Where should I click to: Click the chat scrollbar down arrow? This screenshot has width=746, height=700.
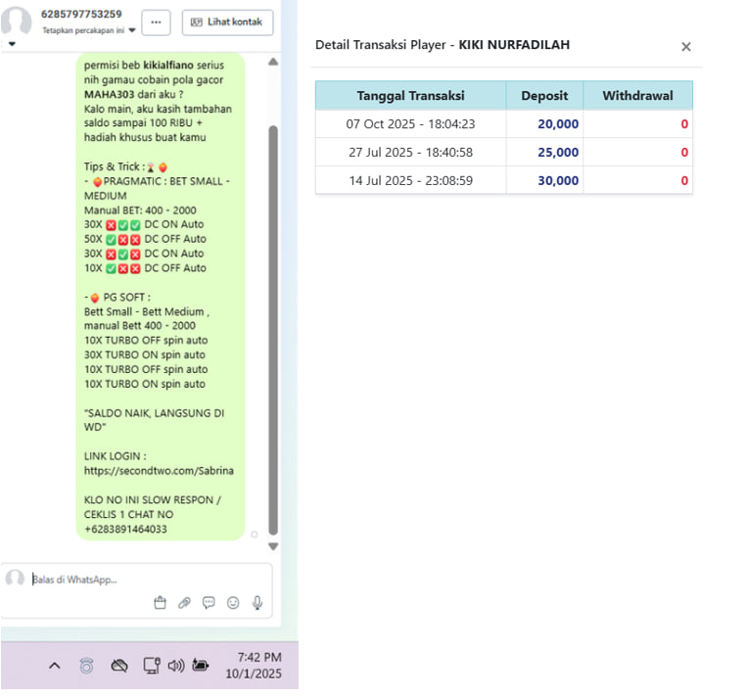273,546
